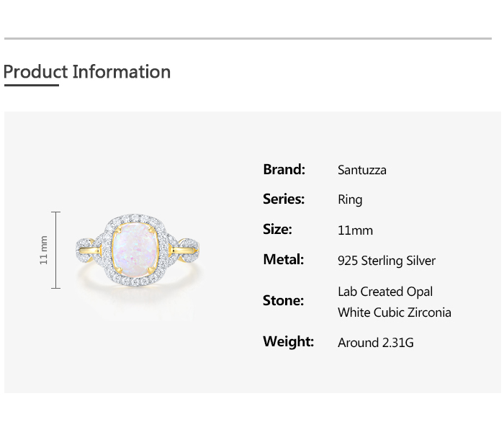Select the Santuzza brand name
This screenshot has height=437, width=504.
(361, 171)
